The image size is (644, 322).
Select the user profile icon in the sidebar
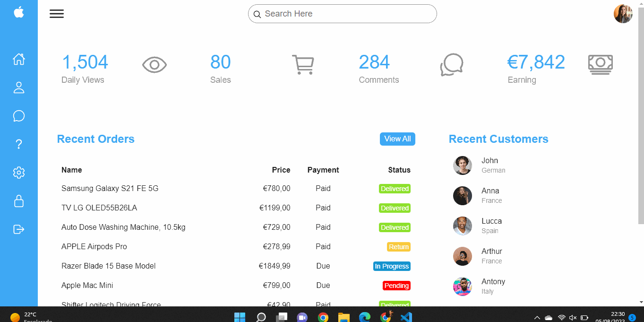click(18, 87)
